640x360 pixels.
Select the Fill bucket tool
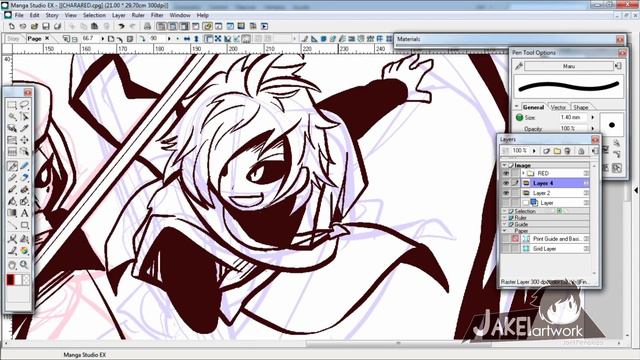click(12, 201)
